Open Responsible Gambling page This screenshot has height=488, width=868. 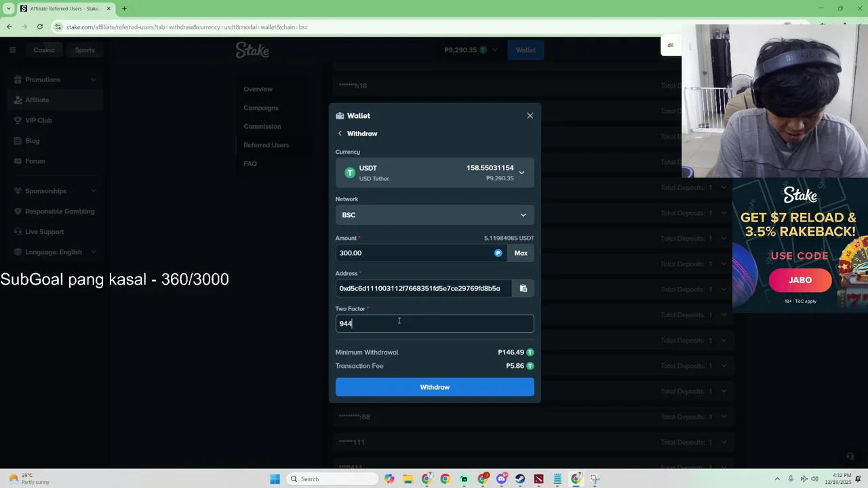(x=56, y=211)
